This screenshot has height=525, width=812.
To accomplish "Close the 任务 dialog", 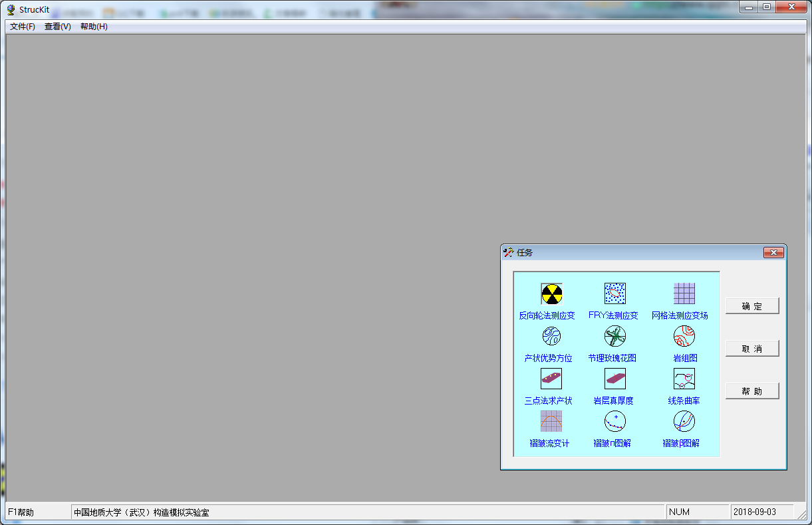I will tap(773, 252).
